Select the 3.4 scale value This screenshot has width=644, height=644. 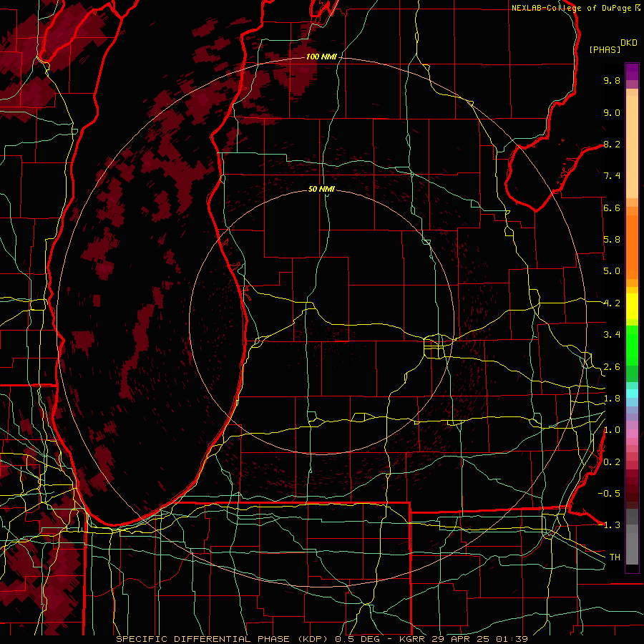pos(612,335)
